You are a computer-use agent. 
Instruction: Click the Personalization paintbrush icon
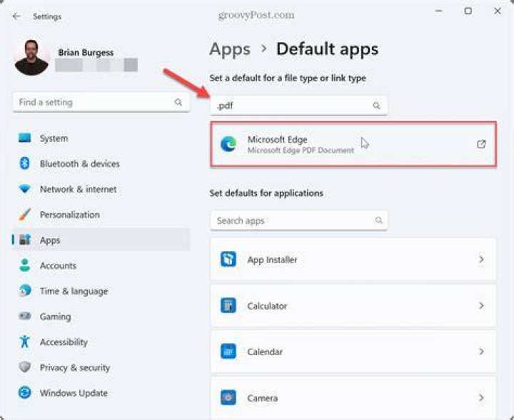coord(24,215)
